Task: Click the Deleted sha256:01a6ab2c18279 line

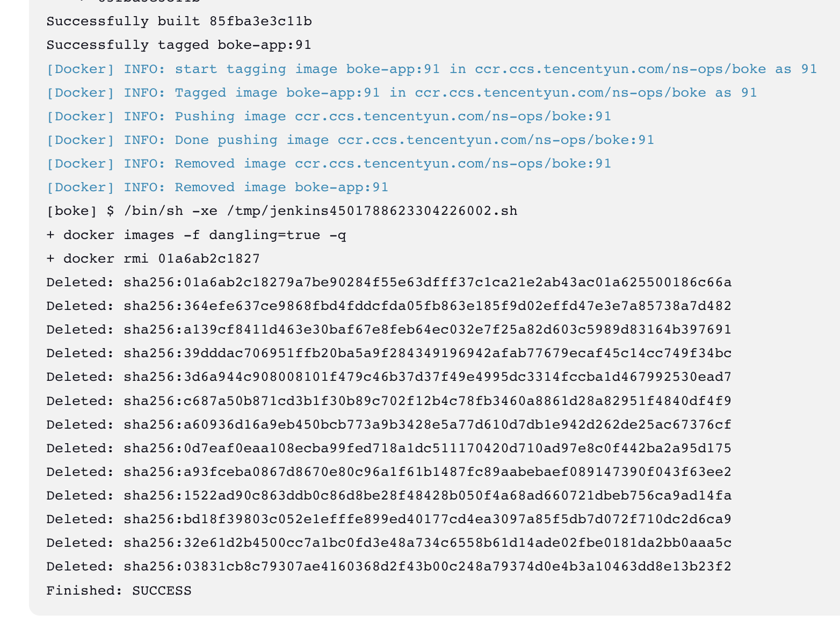Action: coord(389,283)
